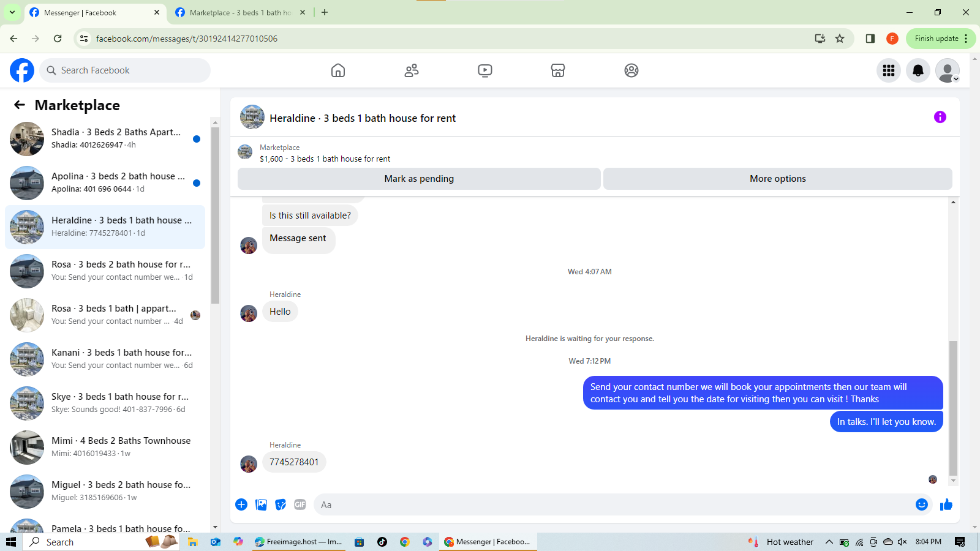Viewport: 980px width, 551px height.
Task: Open the Chrome profile F icon
Action: pyautogui.click(x=892, y=39)
